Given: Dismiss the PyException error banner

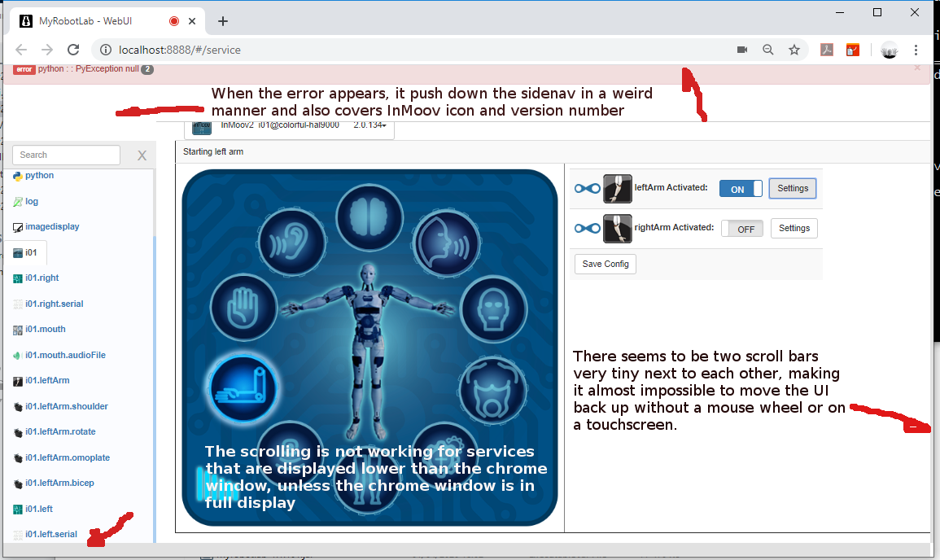Looking at the screenshot, I should 917,68.
